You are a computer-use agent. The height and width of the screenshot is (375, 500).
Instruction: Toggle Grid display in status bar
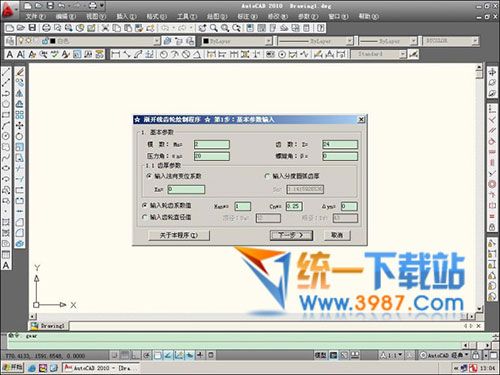(125, 355)
